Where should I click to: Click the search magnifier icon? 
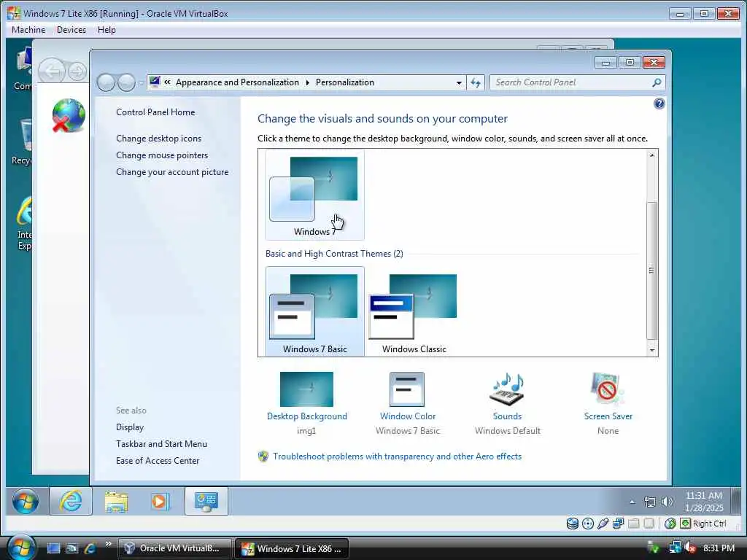point(657,82)
